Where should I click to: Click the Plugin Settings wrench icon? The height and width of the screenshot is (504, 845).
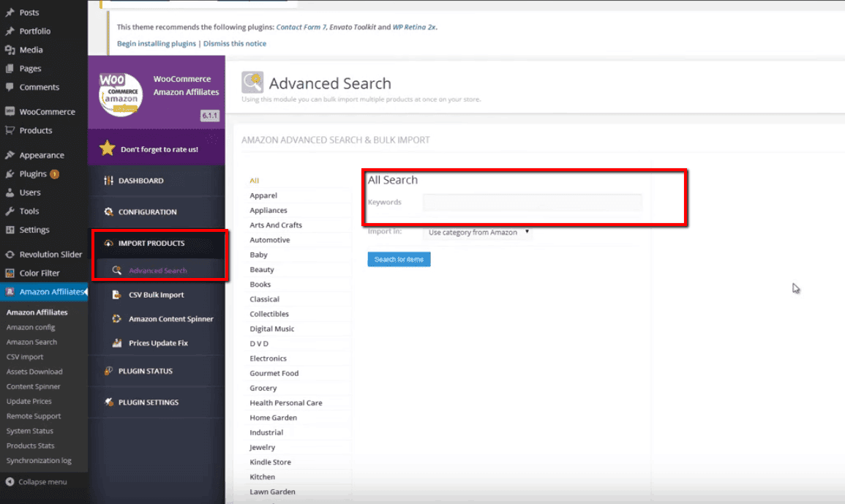(108, 402)
